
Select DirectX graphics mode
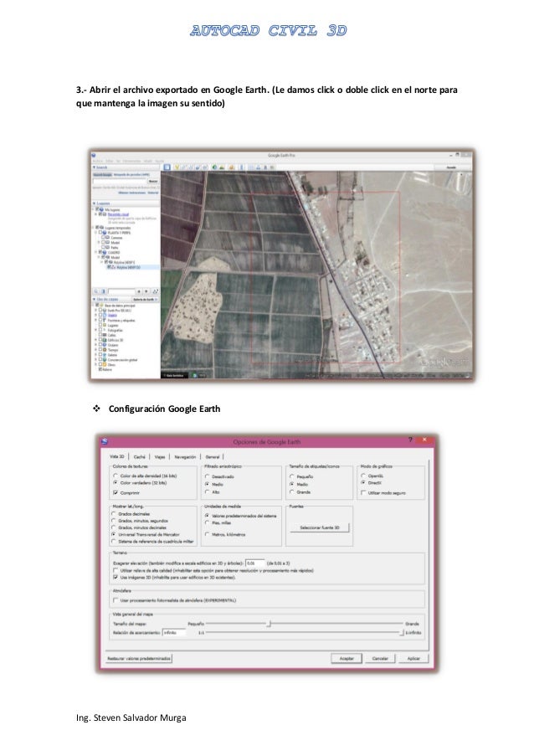click(x=363, y=482)
